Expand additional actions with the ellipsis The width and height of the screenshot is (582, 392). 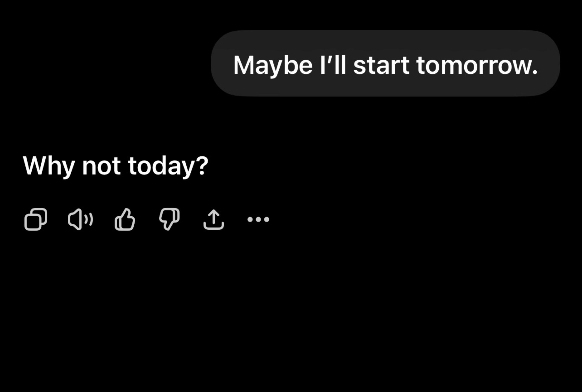(x=258, y=219)
